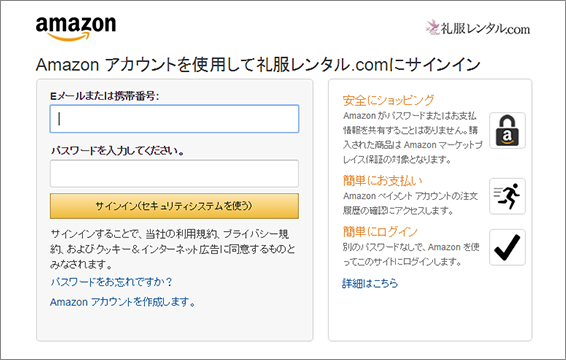This screenshot has height=360, width=566.
Task: Click the checkmark easy login icon
Action: point(507,247)
